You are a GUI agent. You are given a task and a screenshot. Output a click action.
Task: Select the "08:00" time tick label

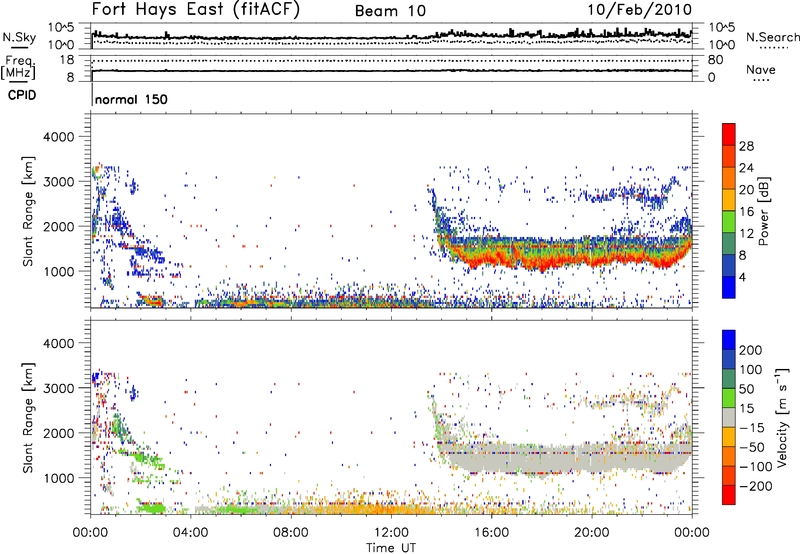point(291,533)
